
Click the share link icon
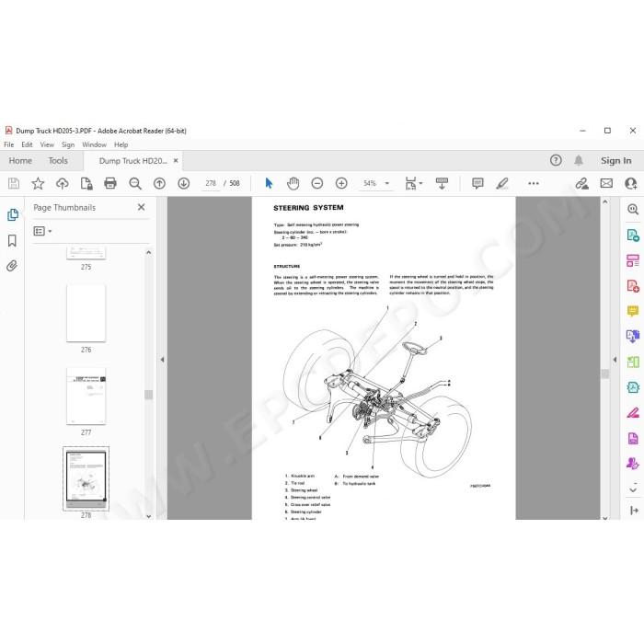click(x=582, y=183)
